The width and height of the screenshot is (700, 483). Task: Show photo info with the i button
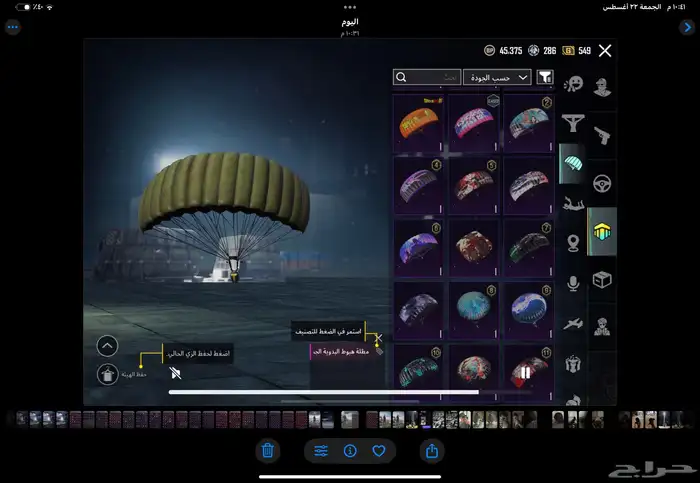[350, 451]
